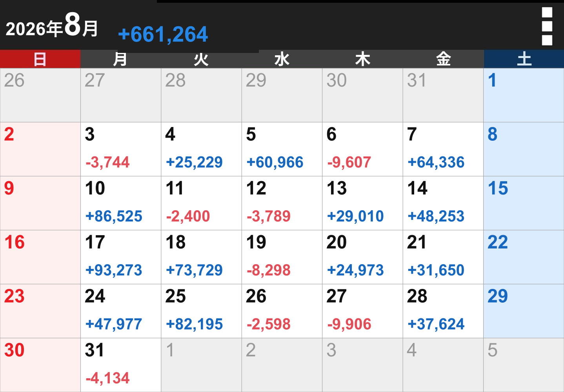Open day 25 with +82,195
The width and height of the screenshot is (564, 392).
(x=202, y=311)
